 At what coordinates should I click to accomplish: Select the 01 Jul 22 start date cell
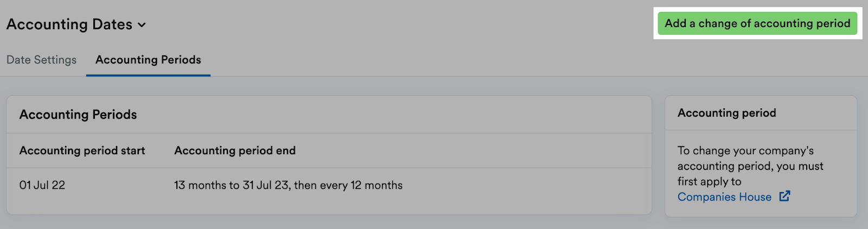(42, 185)
